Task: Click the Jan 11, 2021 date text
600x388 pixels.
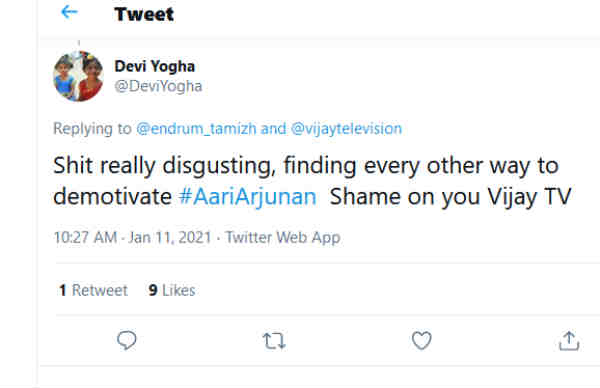Action: click(170, 238)
